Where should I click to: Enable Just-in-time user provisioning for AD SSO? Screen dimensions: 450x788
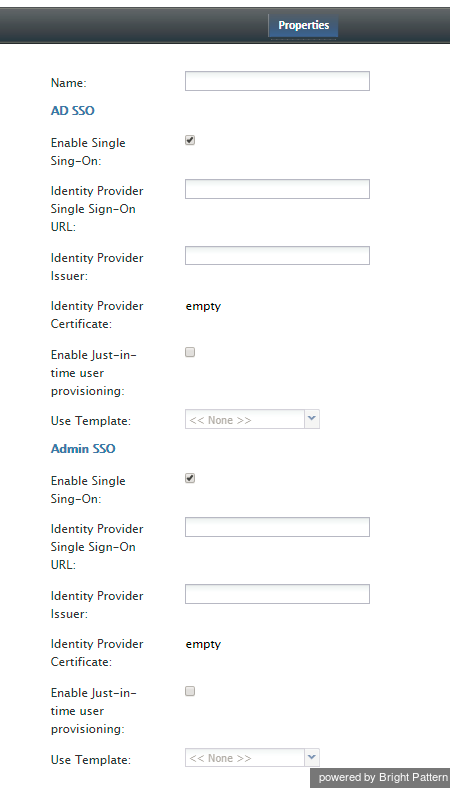[190, 352]
